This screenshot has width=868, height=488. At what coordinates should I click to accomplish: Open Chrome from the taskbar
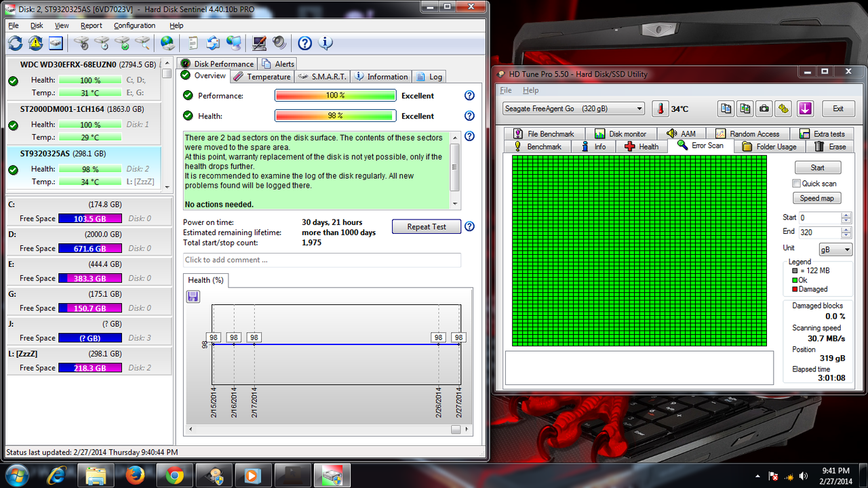coord(175,475)
